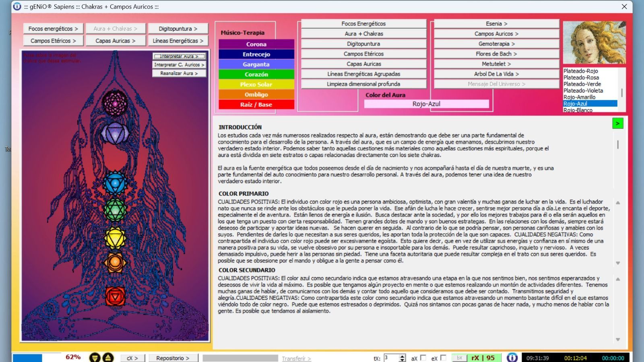Open Digitopuntura > above the chakra figure
Image resolution: width=644 pixels, height=362 pixels.
[178, 29]
